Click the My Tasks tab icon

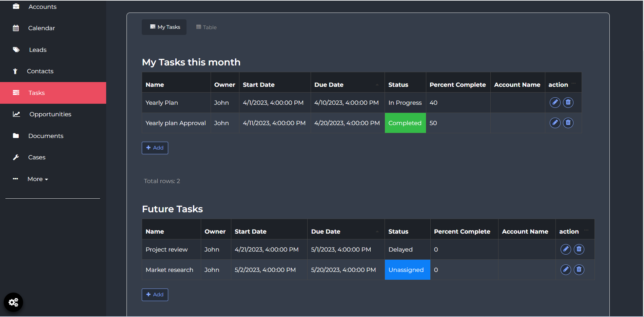[x=153, y=27]
